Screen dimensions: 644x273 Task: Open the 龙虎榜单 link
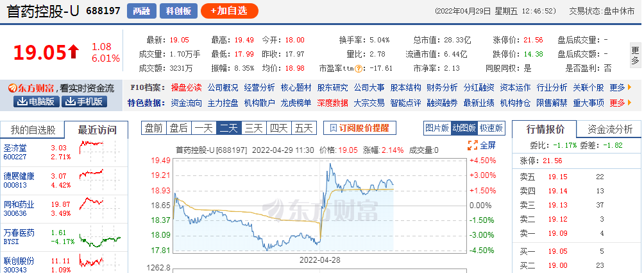coord(296,103)
